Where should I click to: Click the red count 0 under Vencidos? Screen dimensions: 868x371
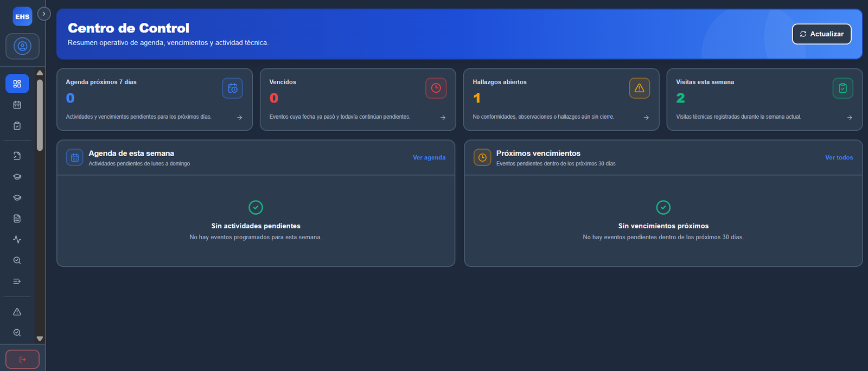coord(274,98)
